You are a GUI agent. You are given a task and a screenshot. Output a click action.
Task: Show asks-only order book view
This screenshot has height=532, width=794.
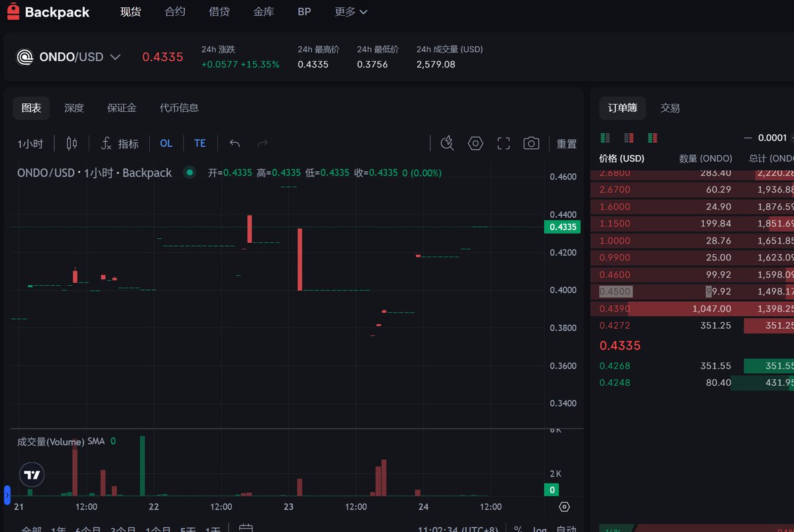tap(629, 138)
